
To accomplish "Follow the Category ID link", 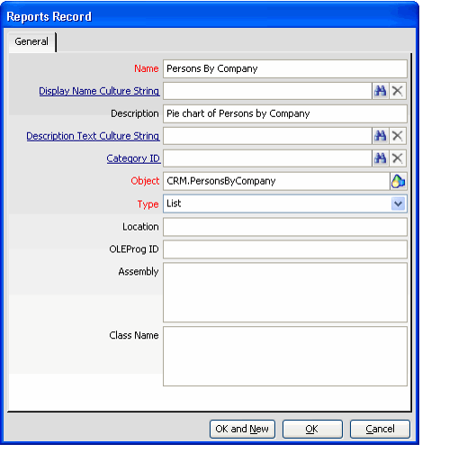I will tap(133, 159).
